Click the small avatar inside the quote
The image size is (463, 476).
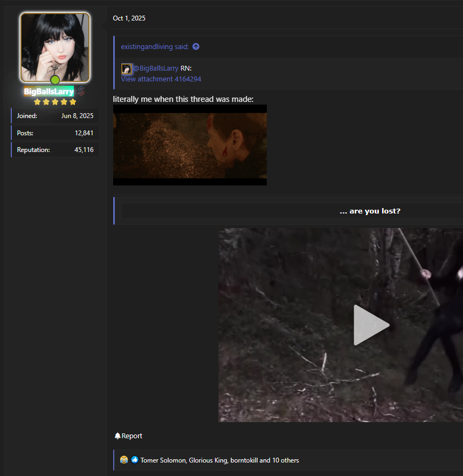[126, 68]
